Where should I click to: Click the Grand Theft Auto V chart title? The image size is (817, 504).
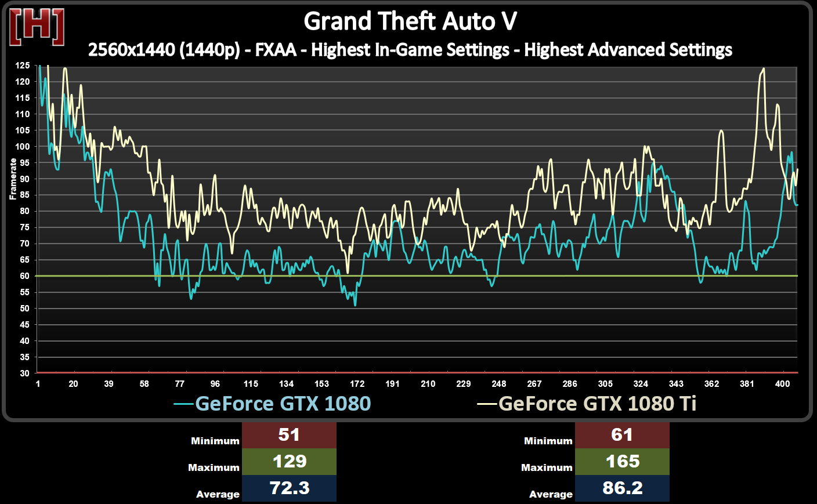pyautogui.click(x=410, y=21)
